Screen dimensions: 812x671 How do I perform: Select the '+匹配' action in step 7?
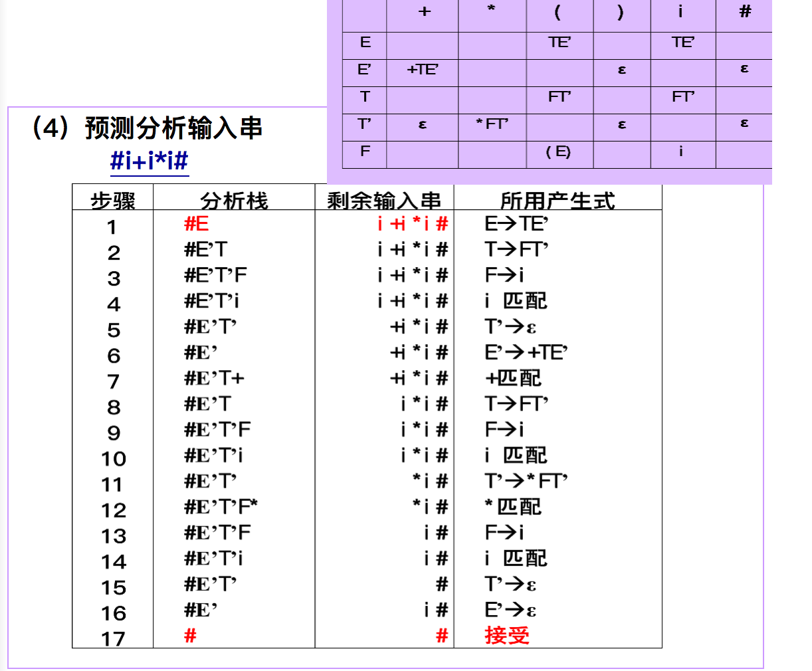[513, 378]
